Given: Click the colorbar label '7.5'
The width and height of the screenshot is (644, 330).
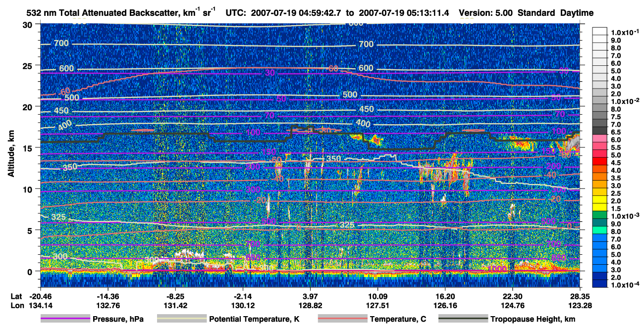Looking at the screenshot, I should (x=616, y=116).
